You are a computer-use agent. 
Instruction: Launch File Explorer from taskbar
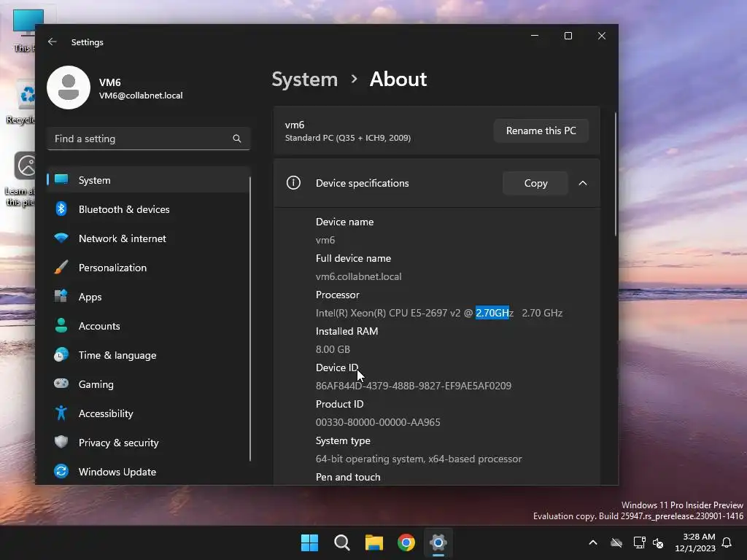point(374,542)
